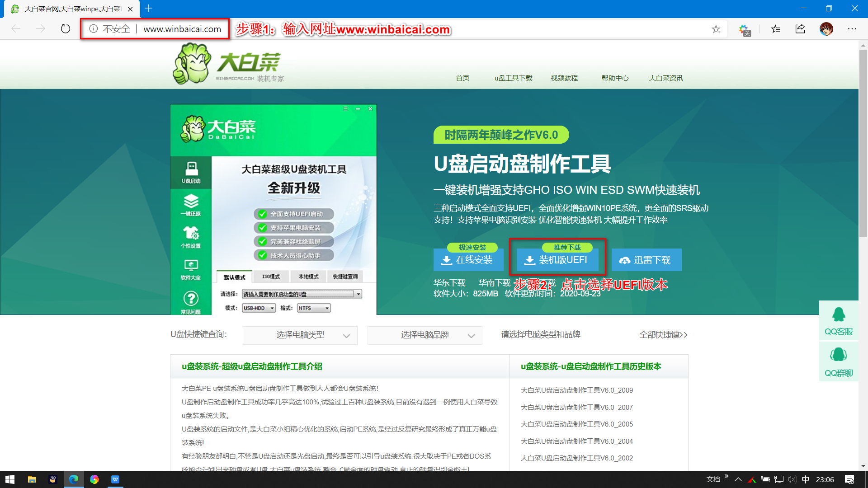
Task: Open 帮助中心 nav item
Action: (615, 78)
